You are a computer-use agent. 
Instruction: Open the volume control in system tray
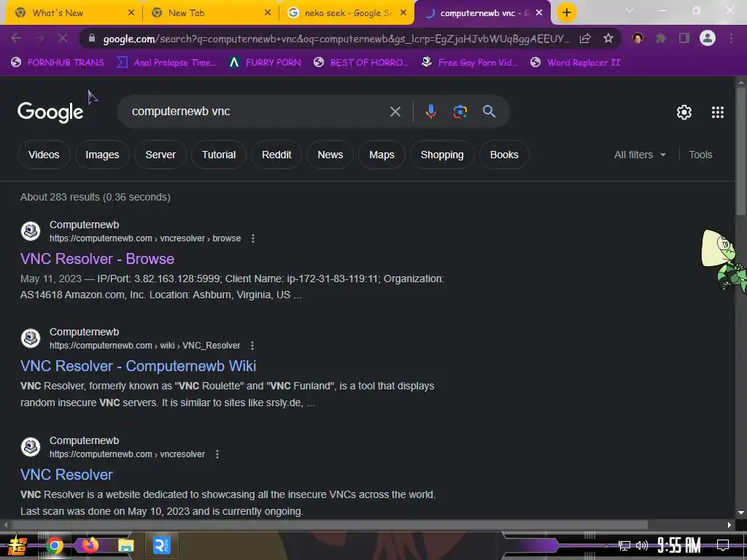point(642,545)
